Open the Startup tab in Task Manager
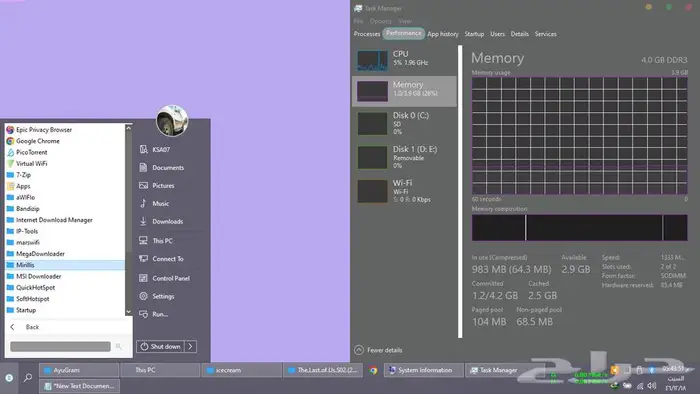The image size is (700, 394). point(474,34)
